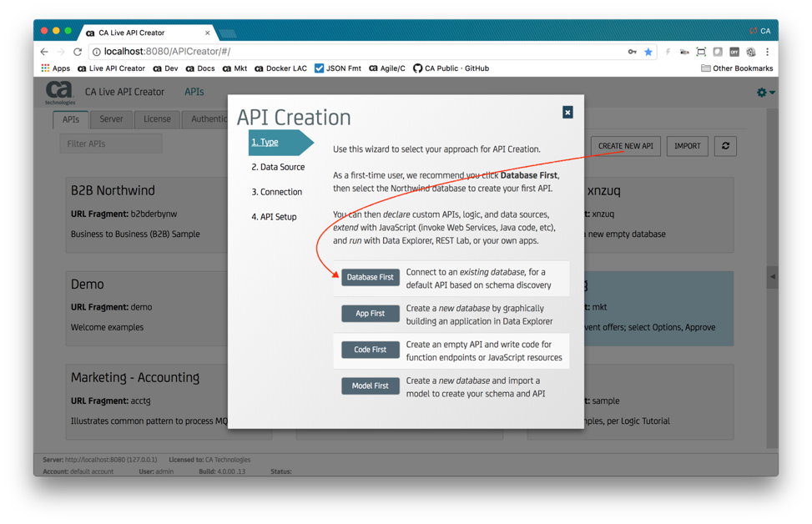Expand the collapsed side panel arrow

pyautogui.click(x=772, y=277)
